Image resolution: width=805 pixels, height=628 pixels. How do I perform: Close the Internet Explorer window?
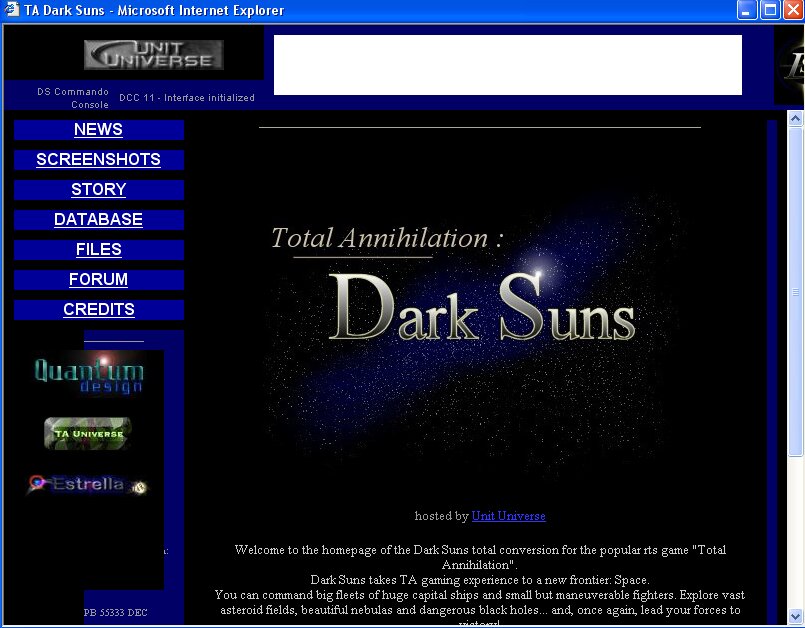tap(793, 10)
